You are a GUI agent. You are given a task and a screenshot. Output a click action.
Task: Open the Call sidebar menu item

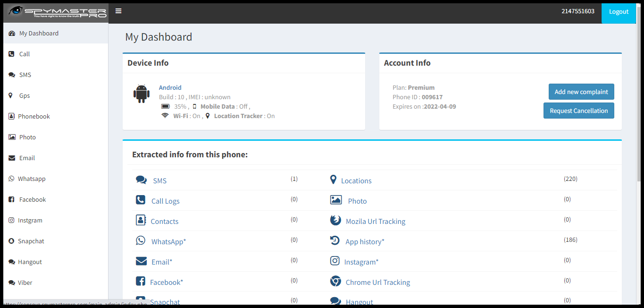[56, 54]
